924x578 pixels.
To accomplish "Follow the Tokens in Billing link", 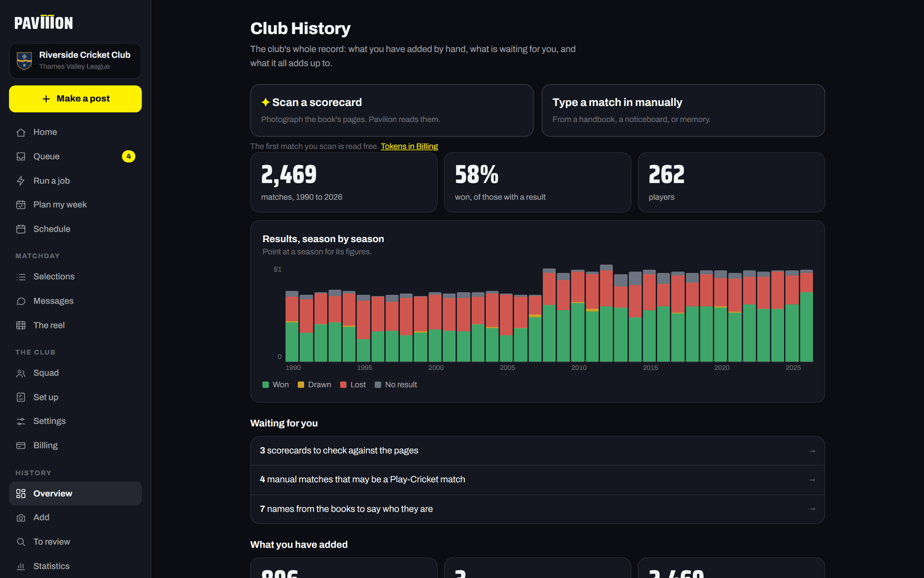I will tap(409, 146).
